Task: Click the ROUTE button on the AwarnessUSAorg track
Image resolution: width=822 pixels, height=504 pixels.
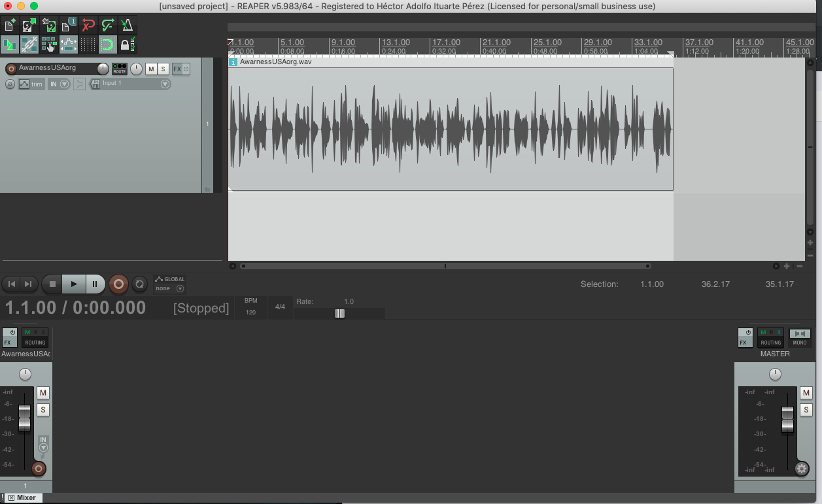Action: click(120, 69)
